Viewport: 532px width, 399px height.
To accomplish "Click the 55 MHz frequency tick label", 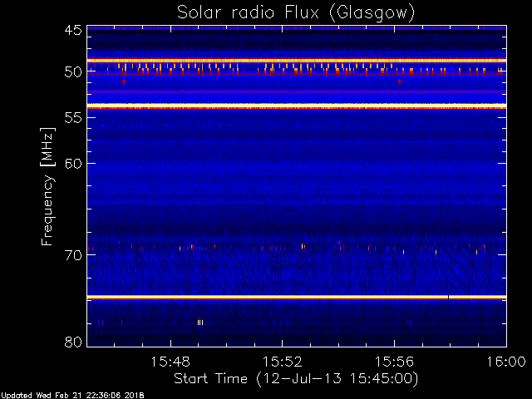I will pyautogui.click(x=73, y=118).
